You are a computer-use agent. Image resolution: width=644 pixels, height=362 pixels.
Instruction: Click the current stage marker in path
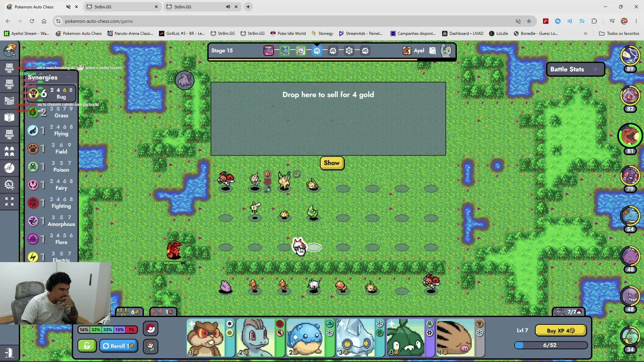(x=317, y=50)
